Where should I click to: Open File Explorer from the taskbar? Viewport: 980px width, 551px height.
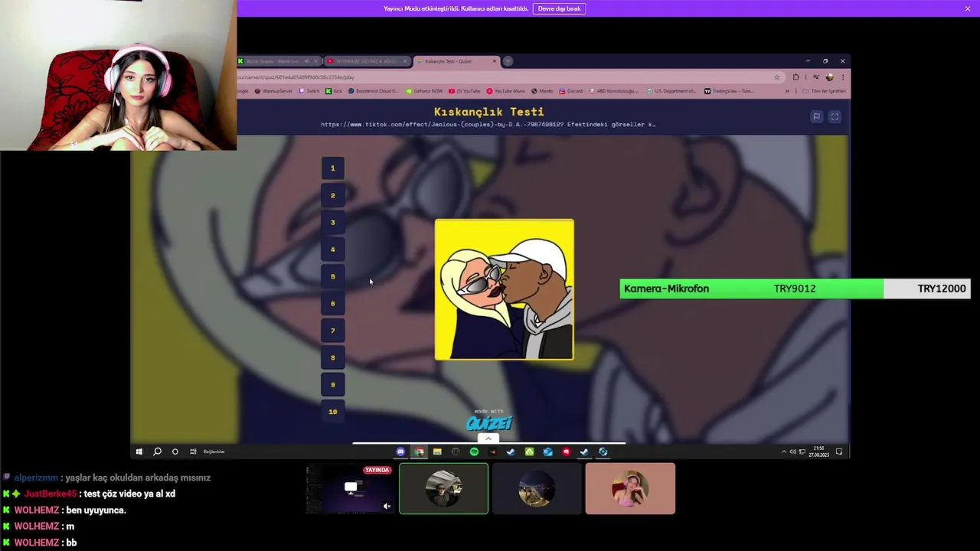(x=437, y=452)
